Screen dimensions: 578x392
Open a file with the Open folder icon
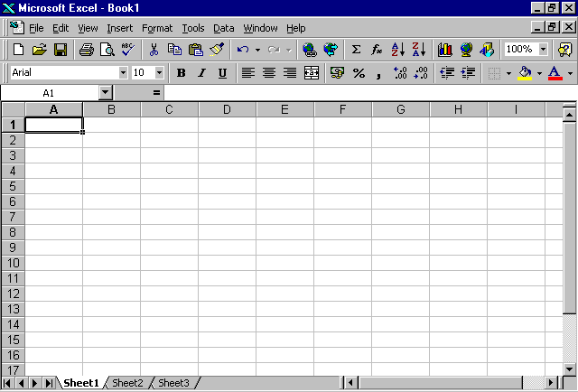pyautogui.click(x=40, y=49)
